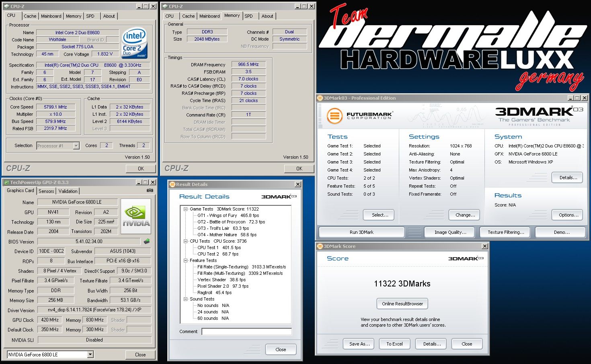Open the GPU selection dropdown in GPU-Z

pos(90,354)
